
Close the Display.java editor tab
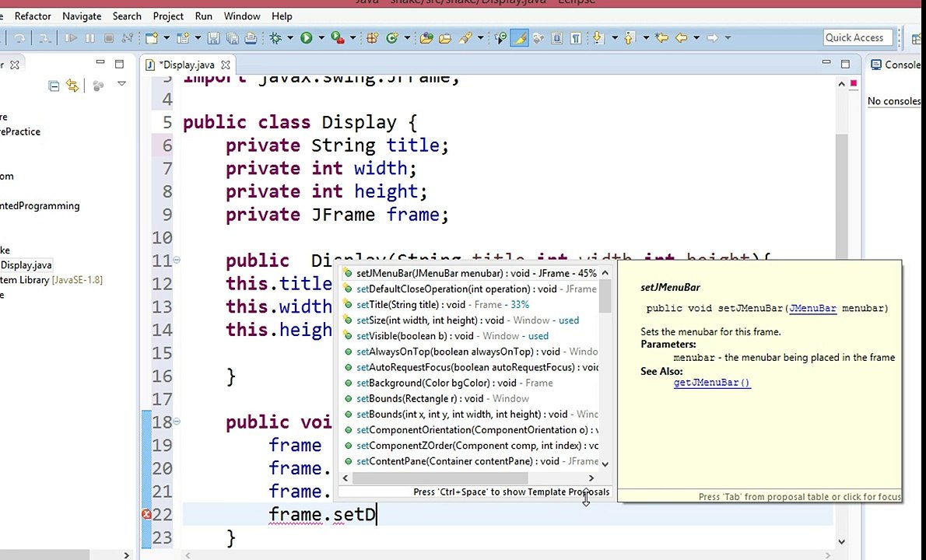pyautogui.click(x=226, y=65)
